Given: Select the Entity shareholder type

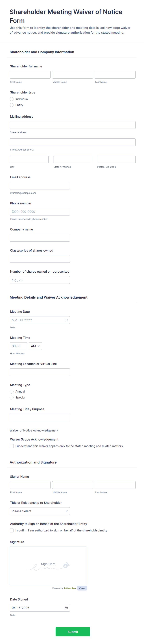Looking at the screenshot, I should (x=11, y=105).
